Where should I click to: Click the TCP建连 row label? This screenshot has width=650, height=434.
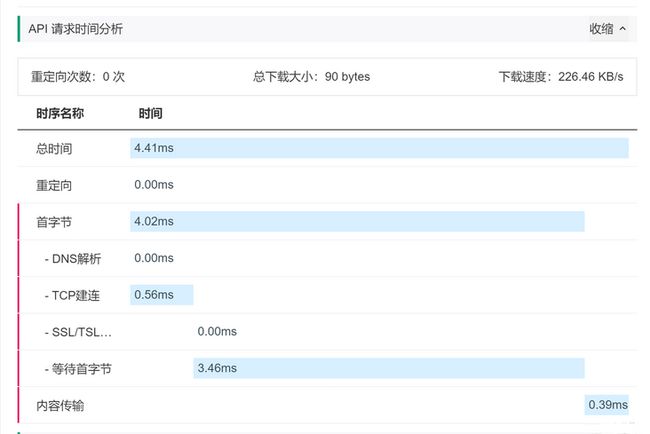(72, 295)
